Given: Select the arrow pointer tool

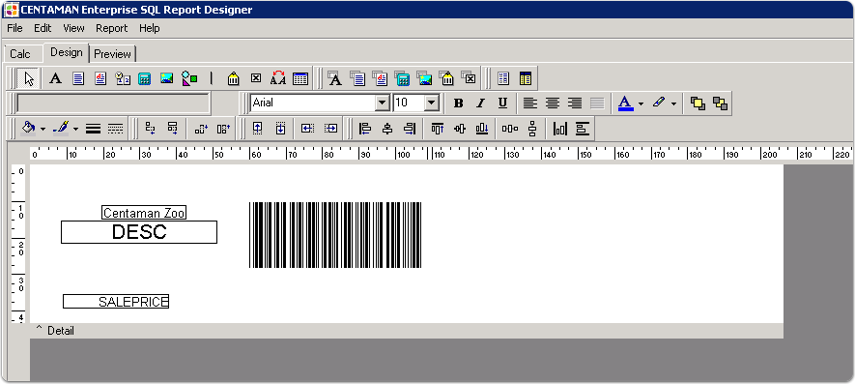Looking at the screenshot, I should pyautogui.click(x=29, y=79).
